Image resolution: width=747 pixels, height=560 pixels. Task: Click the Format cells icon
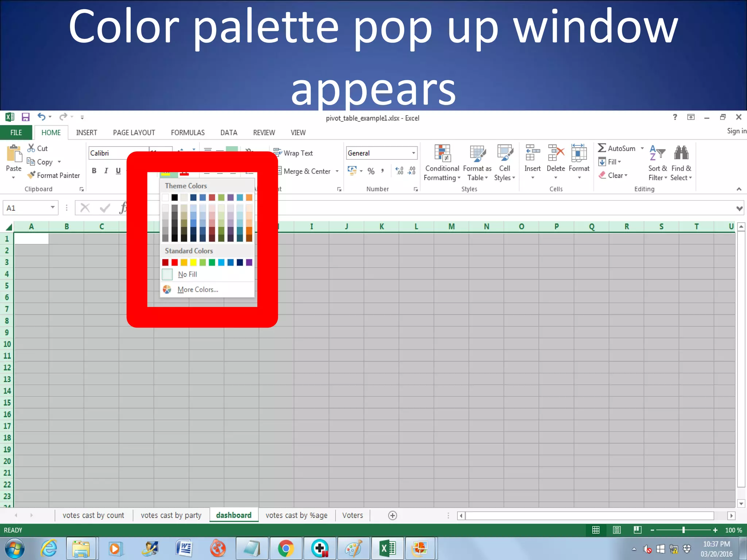pyautogui.click(x=579, y=153)
